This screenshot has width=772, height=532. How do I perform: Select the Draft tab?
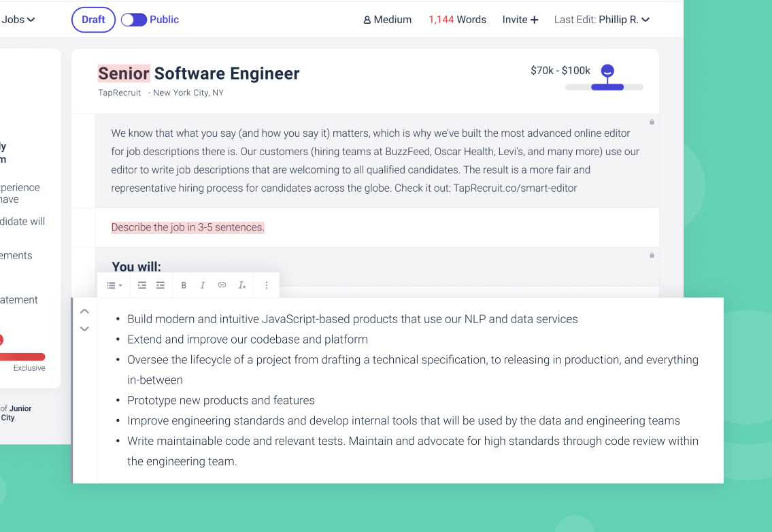point(93,20)
